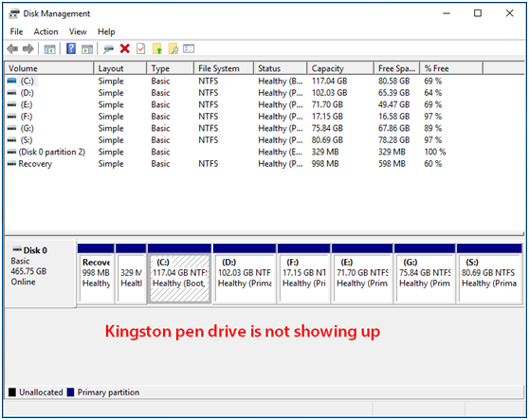This screenshot has width=529, height=420.
Task: Click the folder with magnifier icon
Action: pyautogui.click(x=173, y=48)
